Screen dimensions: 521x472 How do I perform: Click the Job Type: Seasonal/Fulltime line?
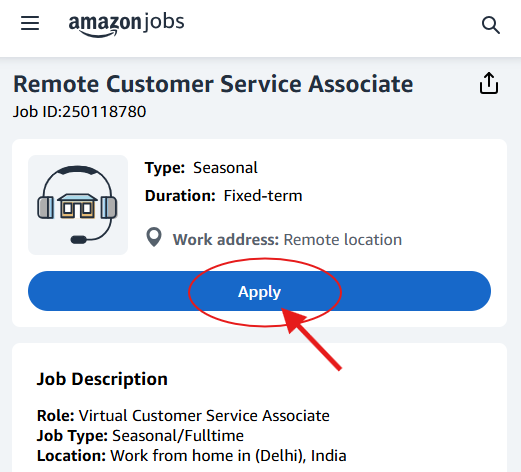coord(140,436)
